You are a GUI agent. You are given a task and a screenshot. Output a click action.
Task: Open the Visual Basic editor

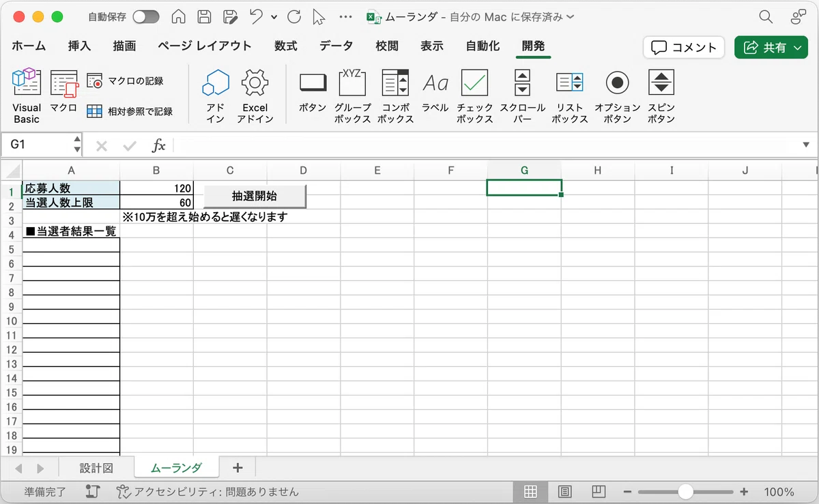tap(27, 96)
